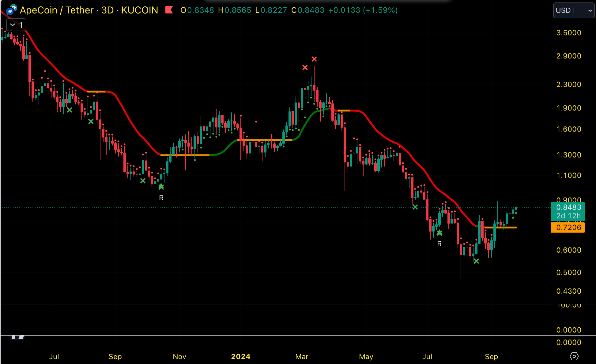Screen dimensions: 596x364
Task: Click the 3.5000 price scale label
Action: pos(569,33)
